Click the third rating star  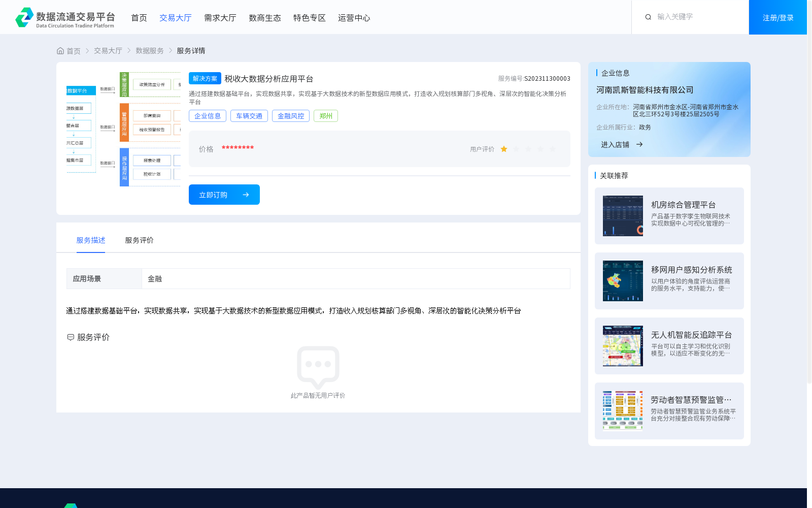tap(528, 149)
